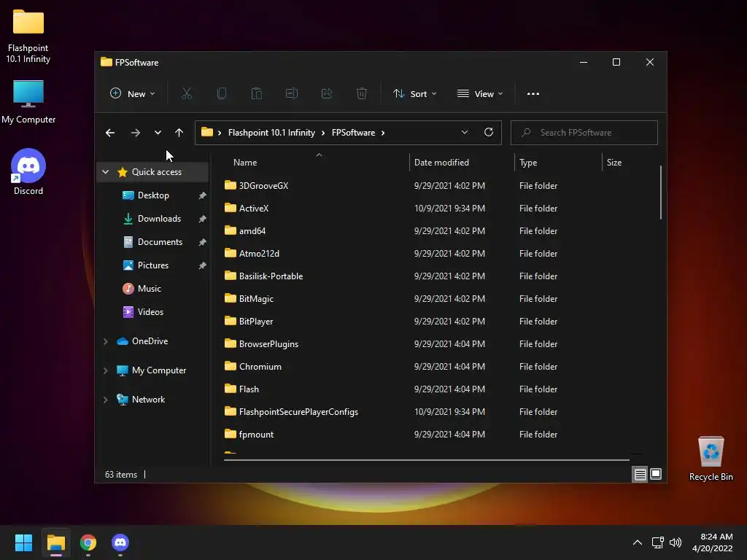Click chevron after FPSoftware in address bar
747x560 pixels.
tap(382, 133)
